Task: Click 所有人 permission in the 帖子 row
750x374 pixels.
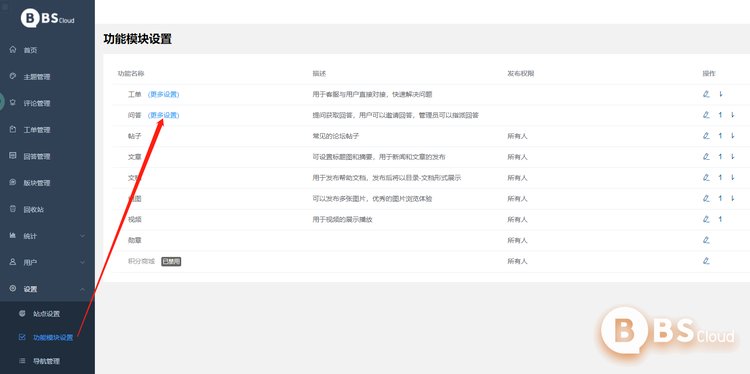Action: pos(517,136)
